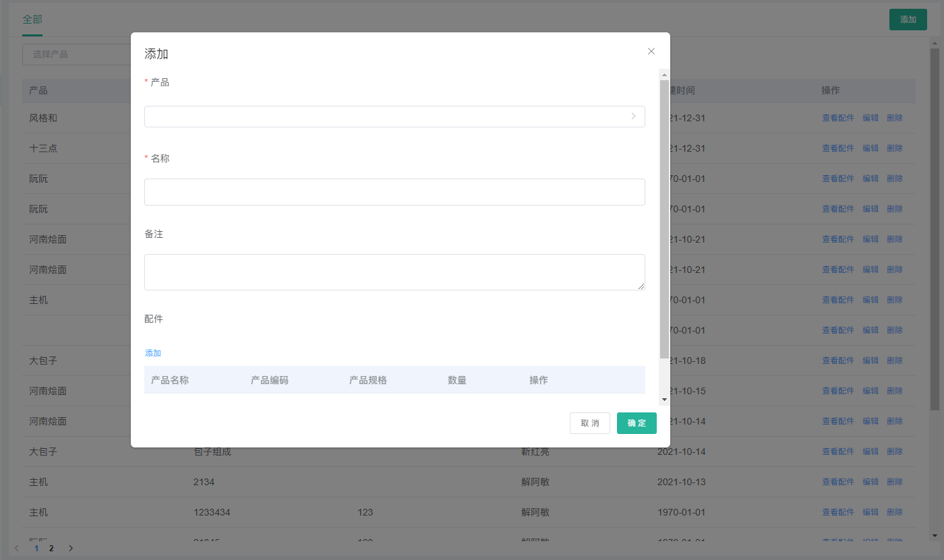Click the 靳红亮 creator cell
This screenshot has width=944, height=560.
(x=535, y=452)
